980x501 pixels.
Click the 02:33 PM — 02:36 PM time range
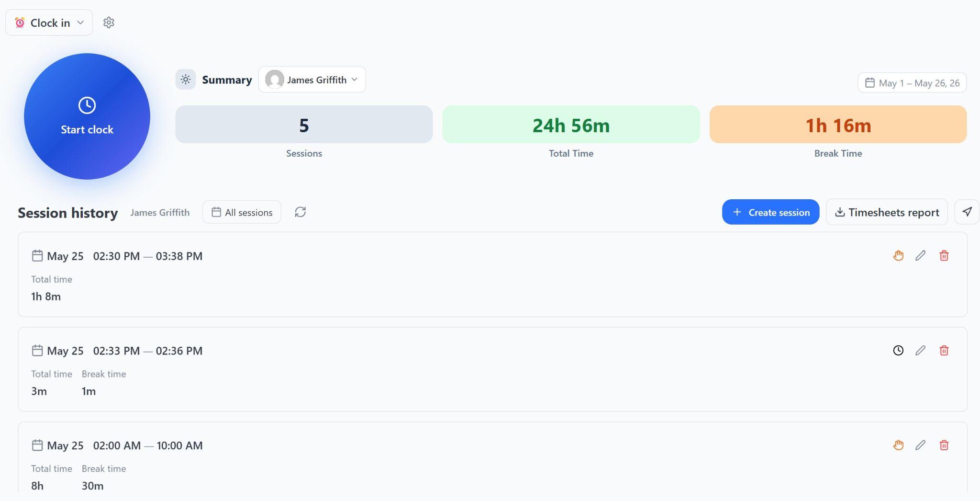pyautogui.click(x=148, y=351)
